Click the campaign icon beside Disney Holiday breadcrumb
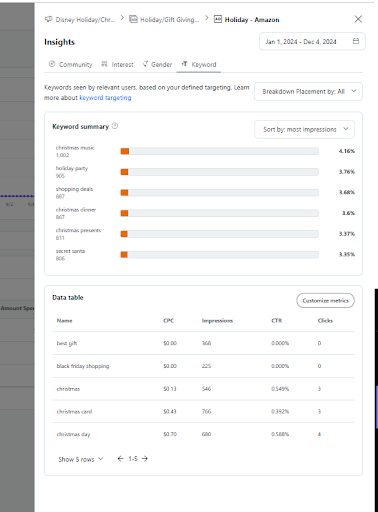 (48, 19)
